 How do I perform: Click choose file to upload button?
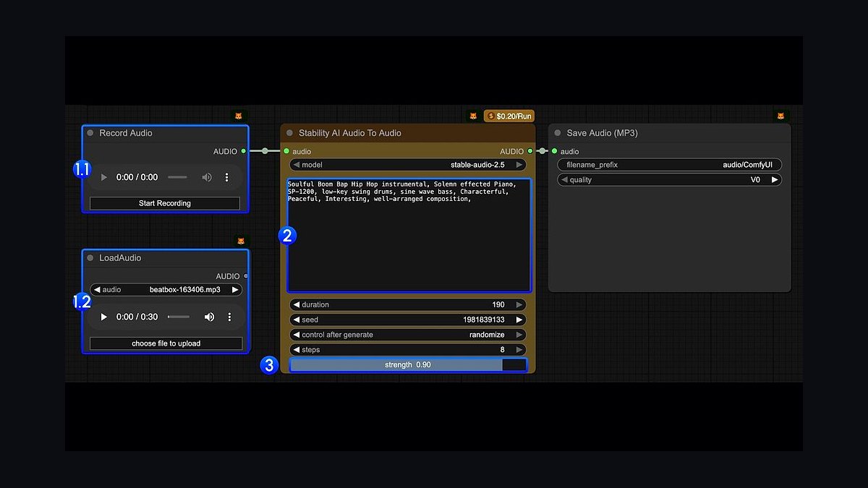pyautogui.click(x=166, y=343)
